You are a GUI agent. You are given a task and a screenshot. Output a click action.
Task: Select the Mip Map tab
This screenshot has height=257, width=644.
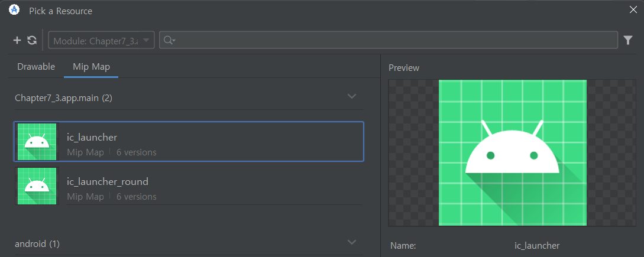point(91,67)
